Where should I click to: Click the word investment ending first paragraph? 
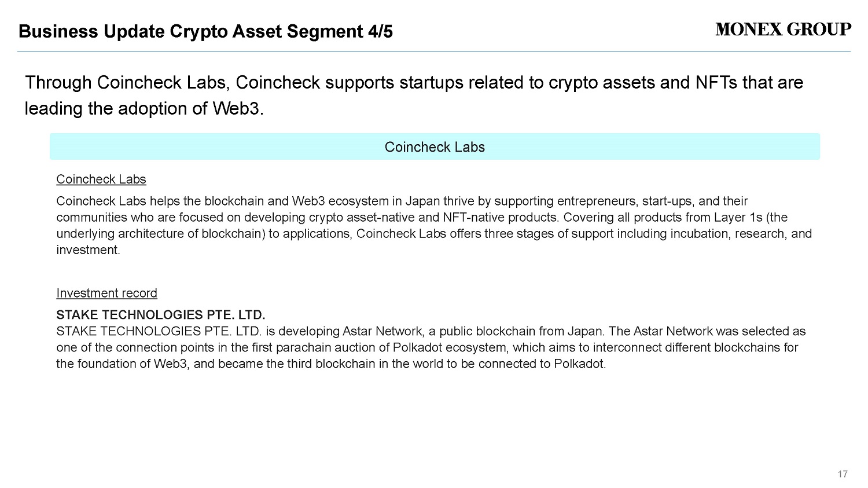click(x=88, y=250)
